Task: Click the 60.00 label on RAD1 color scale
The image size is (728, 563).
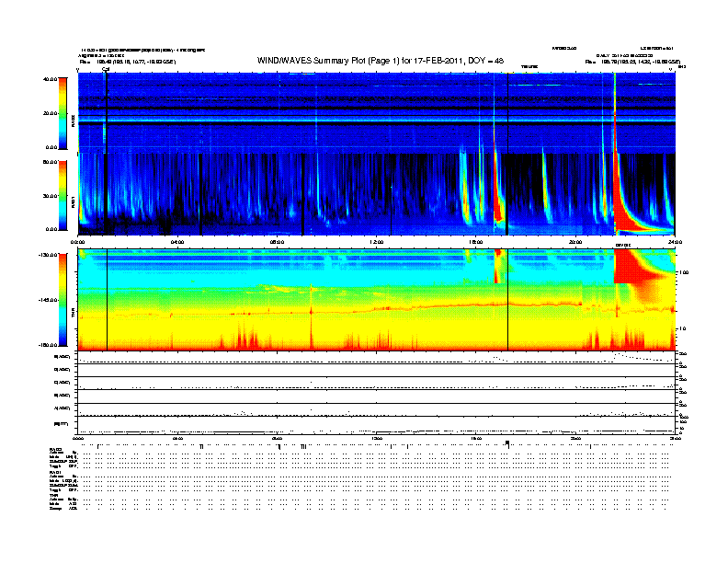Action: pyautogui.click(x=51, y=162)
